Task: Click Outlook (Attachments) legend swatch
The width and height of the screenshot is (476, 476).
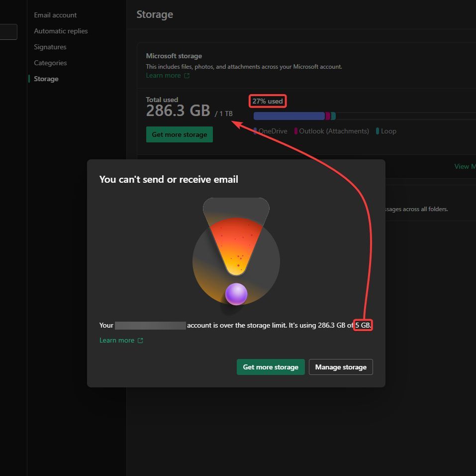Action: [295, 131]
